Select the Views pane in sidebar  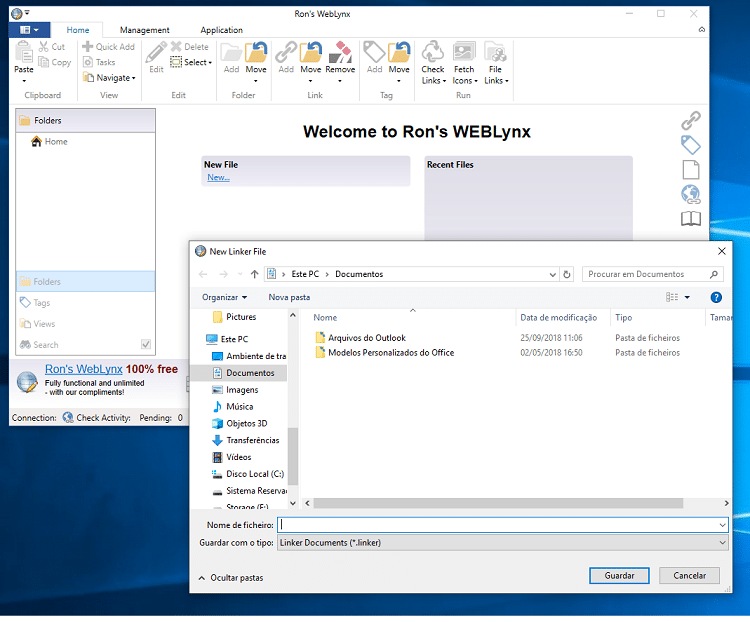coord(86,323)
